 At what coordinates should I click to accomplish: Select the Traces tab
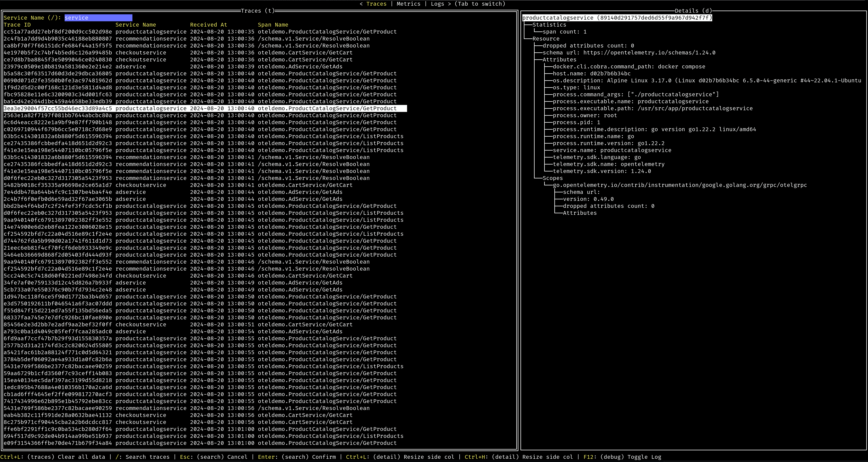[x=376, y=4]
